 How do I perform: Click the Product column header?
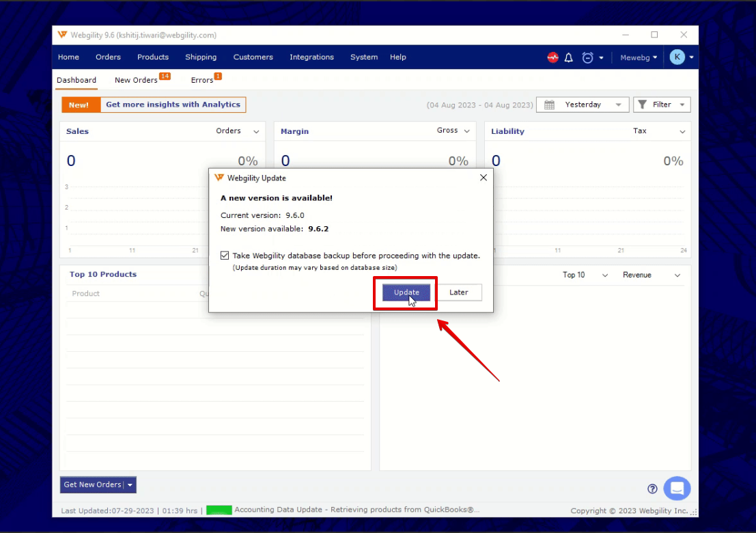(86, 293)
